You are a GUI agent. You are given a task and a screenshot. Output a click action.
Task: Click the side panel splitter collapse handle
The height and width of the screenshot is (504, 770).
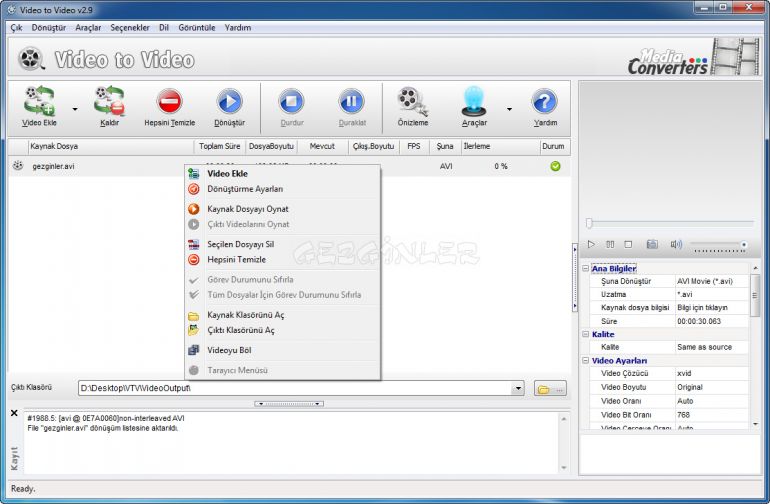pyautogui.click(x=575, y=278)
